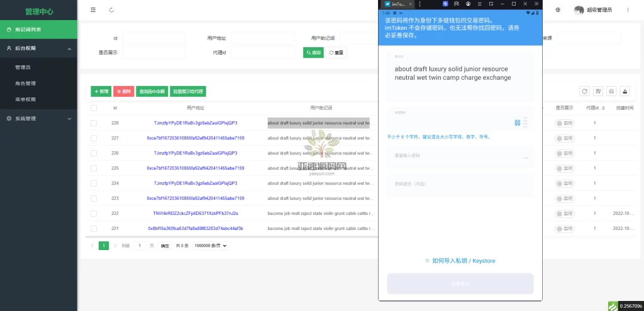Viewport: 644px width, 311px height.
Task: Click the 管理中心 logo title
Action: tap(39, 11)
